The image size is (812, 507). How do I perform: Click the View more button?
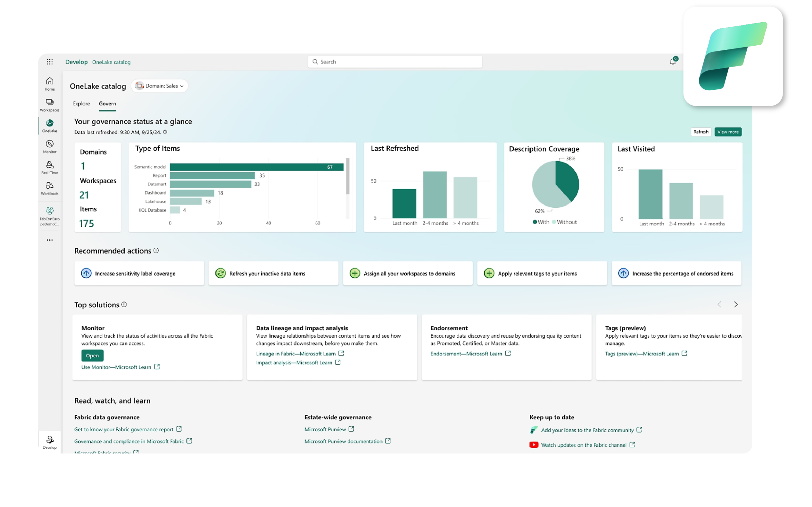point(728,132)
